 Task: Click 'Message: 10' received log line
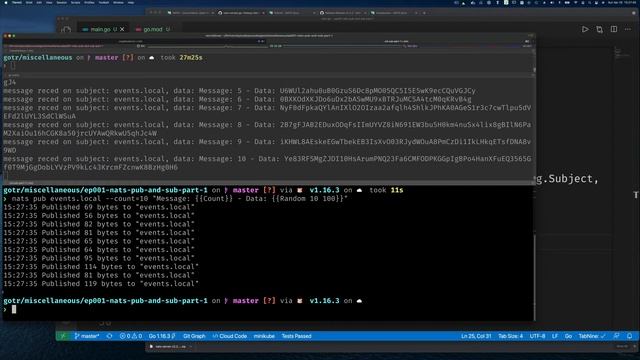coord(267,163)
